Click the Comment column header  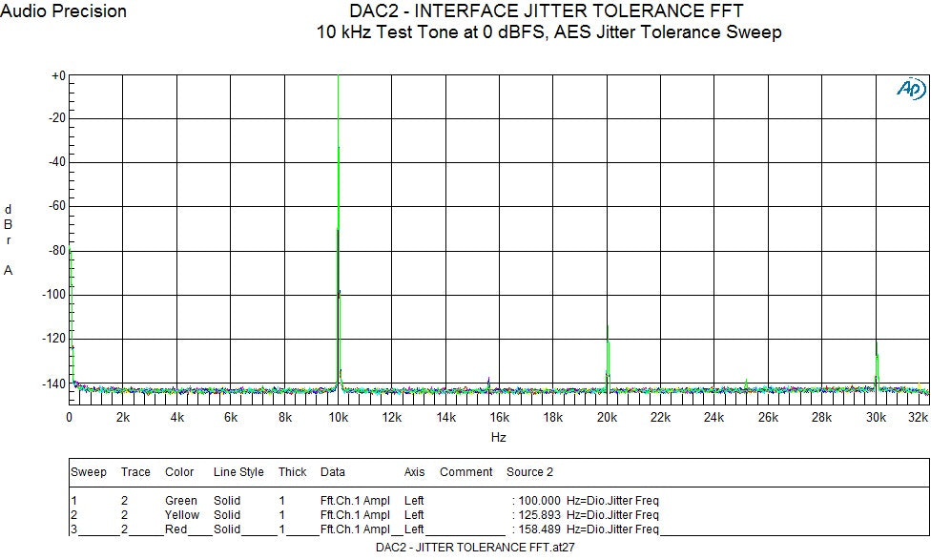coord(465,471)
